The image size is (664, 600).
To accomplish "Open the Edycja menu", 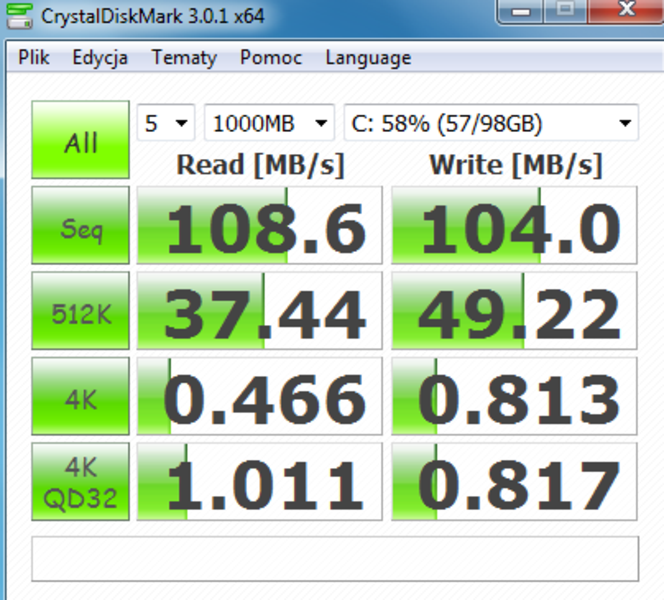I will click(x=100, y=58).
